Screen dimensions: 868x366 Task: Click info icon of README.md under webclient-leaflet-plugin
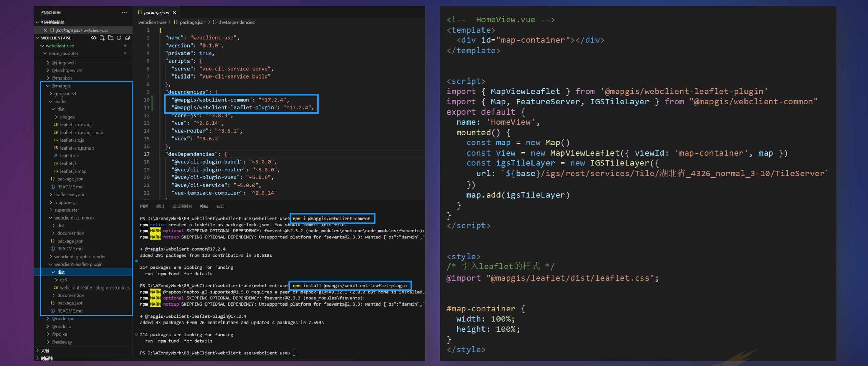coord(53,311)
